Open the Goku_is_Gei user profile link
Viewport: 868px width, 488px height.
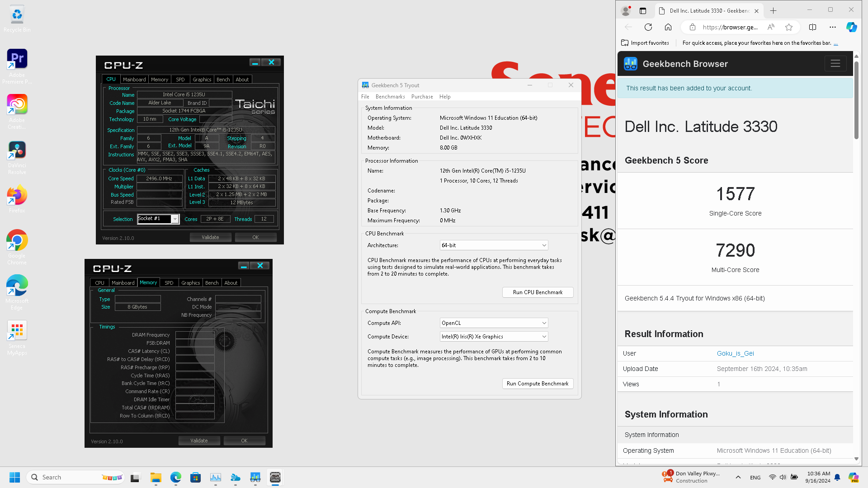point(735,353)
